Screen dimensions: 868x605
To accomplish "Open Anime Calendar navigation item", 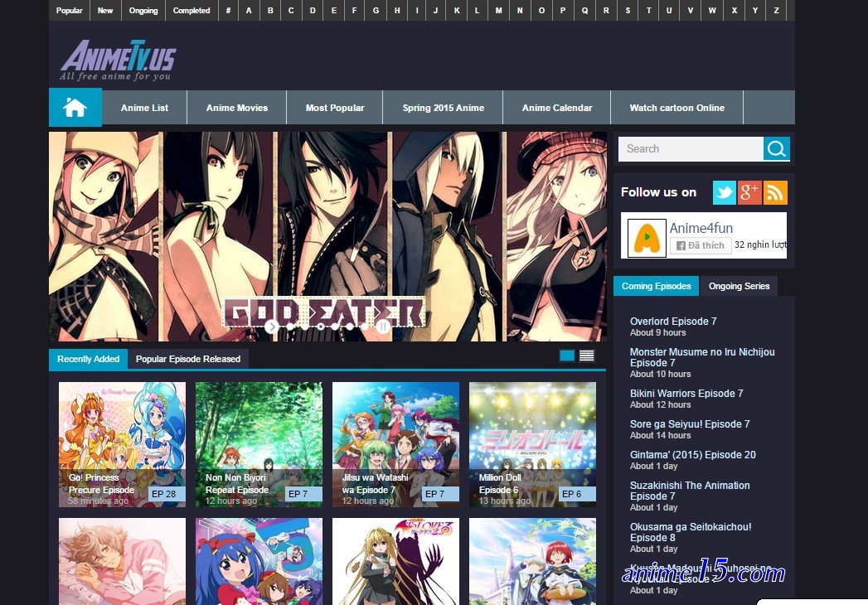I will pos(557,108).
